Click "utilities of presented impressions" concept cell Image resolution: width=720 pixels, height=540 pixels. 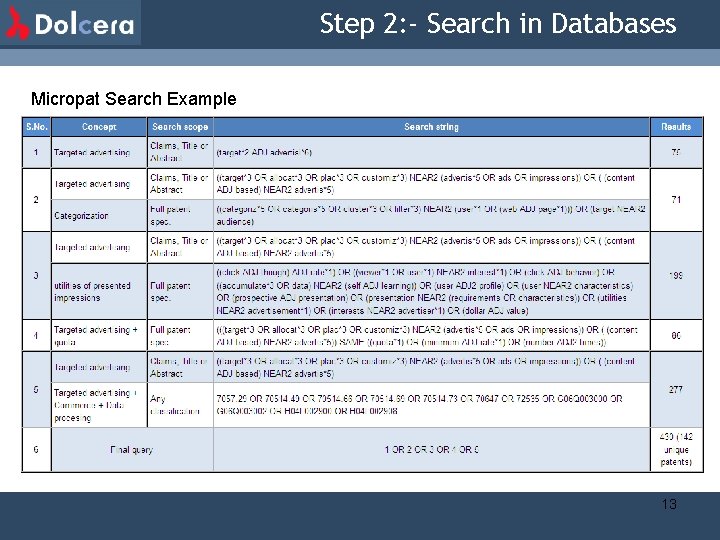(99, 292)
